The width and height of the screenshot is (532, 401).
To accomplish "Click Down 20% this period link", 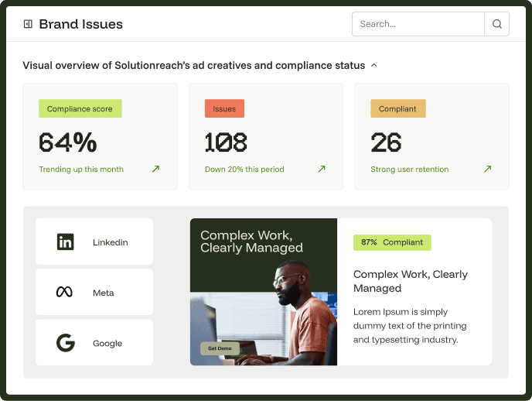I will pos(244,169).
